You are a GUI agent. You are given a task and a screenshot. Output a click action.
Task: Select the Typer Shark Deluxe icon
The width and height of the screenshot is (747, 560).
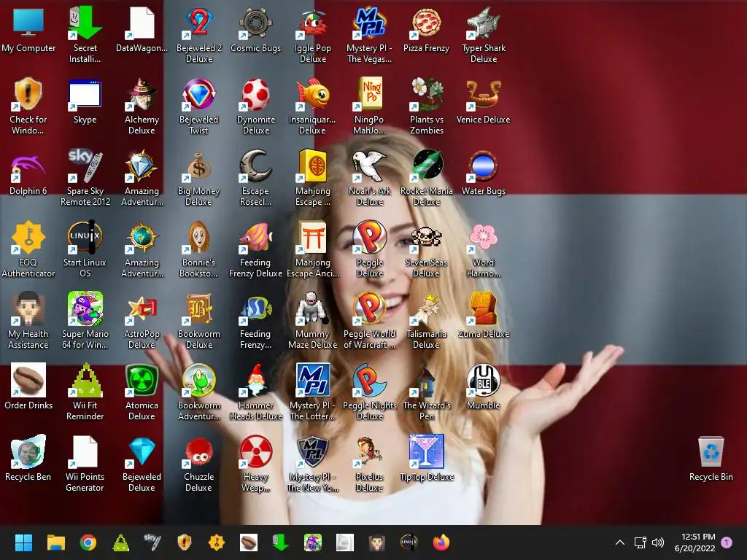pyautogui.click(x=483, y=23)
